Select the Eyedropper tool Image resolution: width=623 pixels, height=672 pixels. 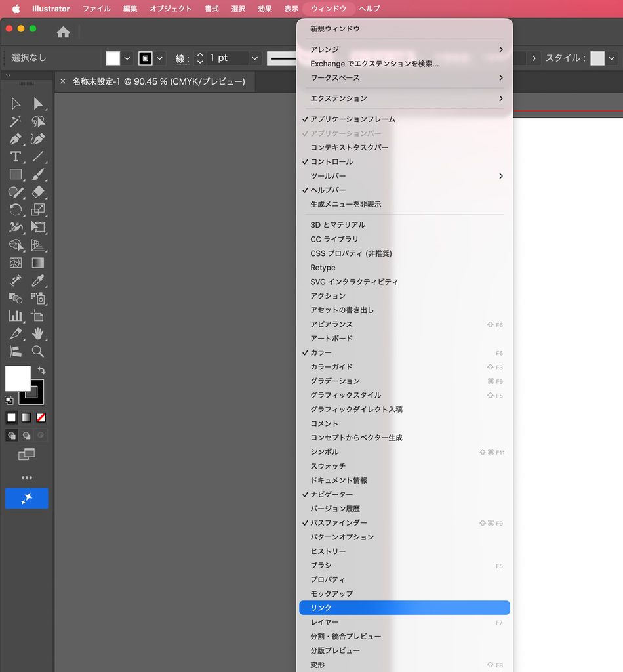click(37, 281)
